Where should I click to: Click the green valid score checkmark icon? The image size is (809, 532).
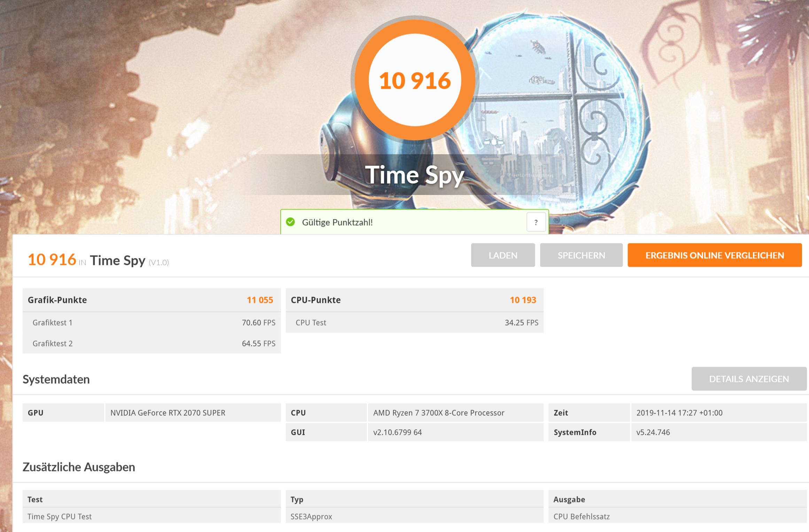pyautogui.click(x=290, y=222)
